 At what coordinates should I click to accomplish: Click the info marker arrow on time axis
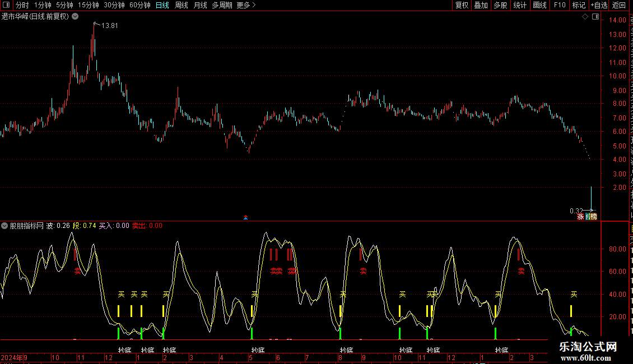[245, 217]
